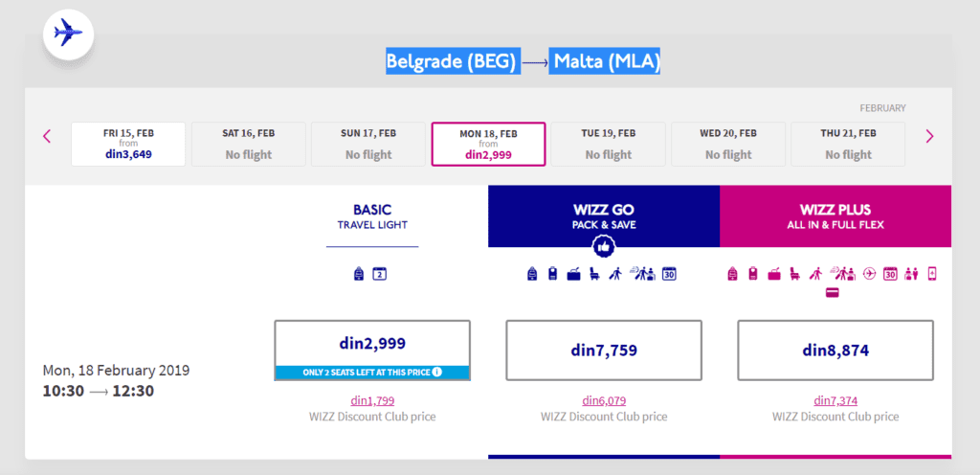Click the thumbs-up badge under WIZZ GO
This screenshot has height=475, width=980.
[x=604, y=247]
